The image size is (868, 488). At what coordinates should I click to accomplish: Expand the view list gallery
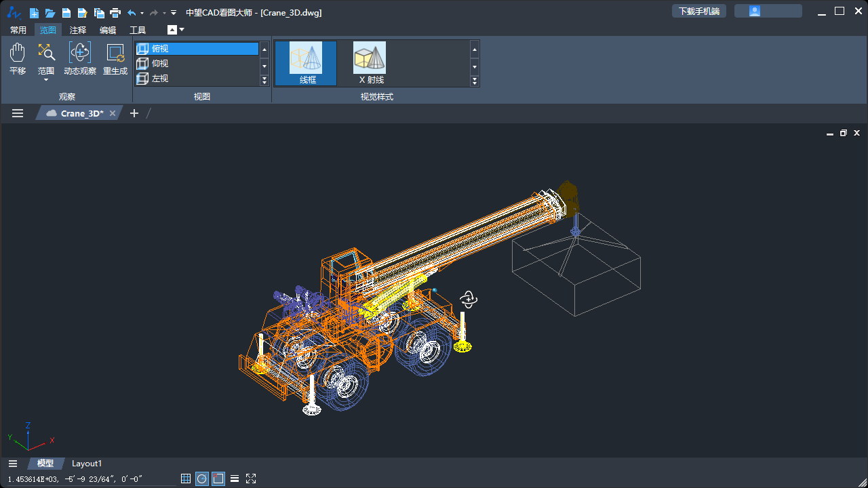point(264,81)
